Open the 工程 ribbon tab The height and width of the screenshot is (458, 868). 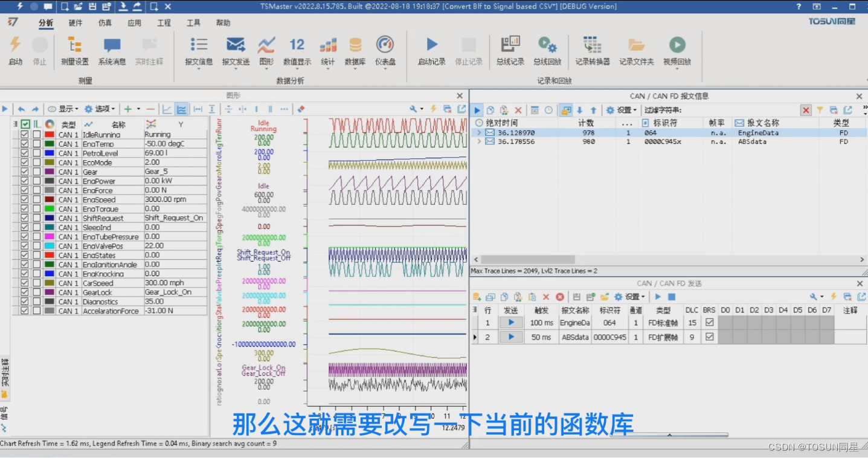click(163, 23)
